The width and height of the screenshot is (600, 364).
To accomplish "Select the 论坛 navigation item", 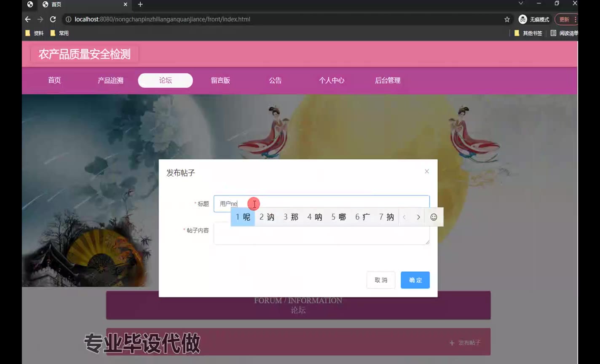I will tap(166, 80).
